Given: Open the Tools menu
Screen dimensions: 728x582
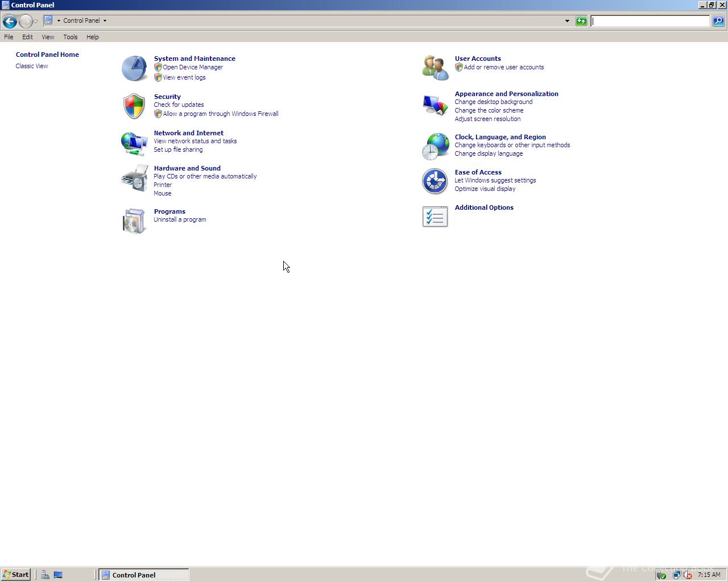Looking at the screenshot, I should tap(71, 37).
